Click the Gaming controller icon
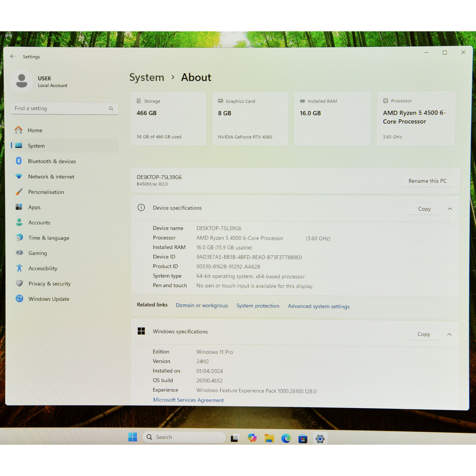476x476 pixels. pos(19,253)
